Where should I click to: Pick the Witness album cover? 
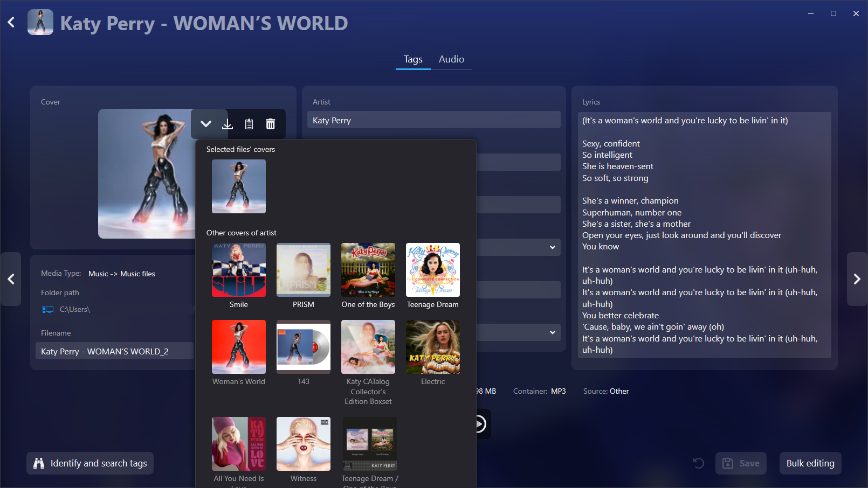304,444
